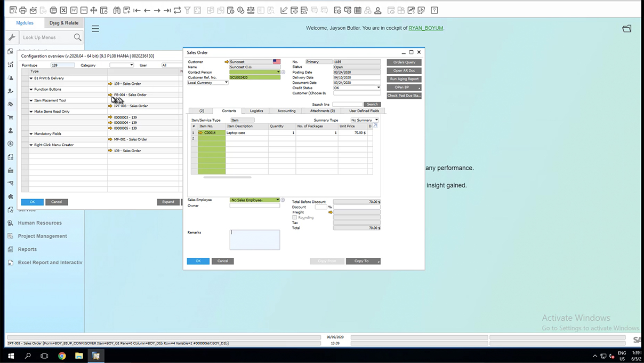Screen dimensions: 644x363
Task: Go to the Next Record arrow
Action: point(157,10)
